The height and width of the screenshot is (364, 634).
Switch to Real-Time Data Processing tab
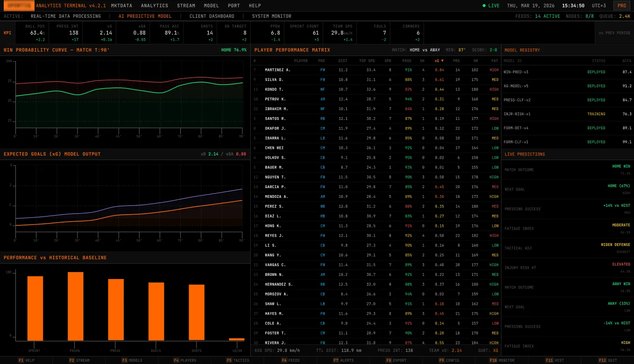click(66, 16)
